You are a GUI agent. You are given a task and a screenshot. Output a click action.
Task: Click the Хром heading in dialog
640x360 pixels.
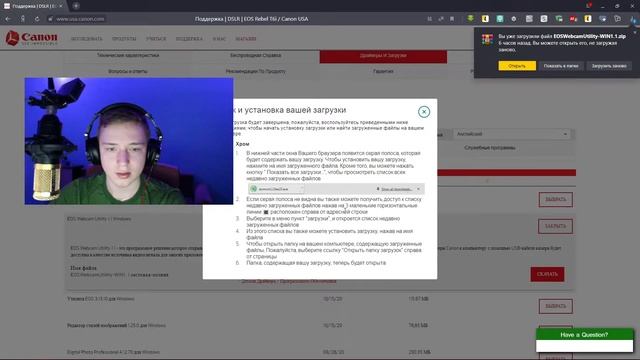pyautogui.click(x=242, y=144)
